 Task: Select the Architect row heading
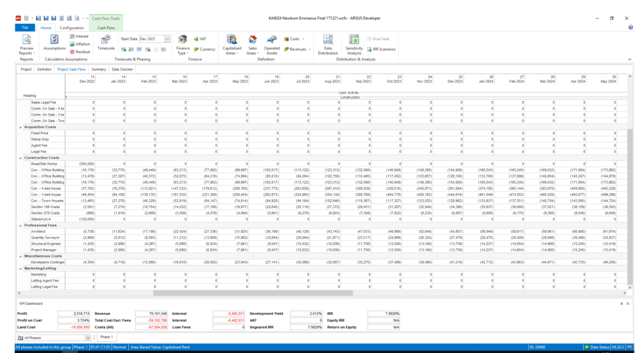[x=38, y=232]
